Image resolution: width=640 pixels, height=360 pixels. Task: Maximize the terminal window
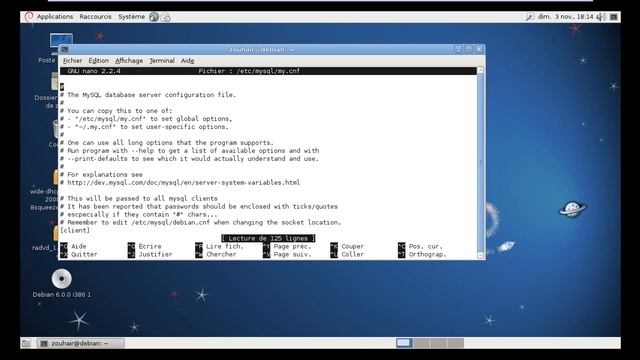(469, 49)
